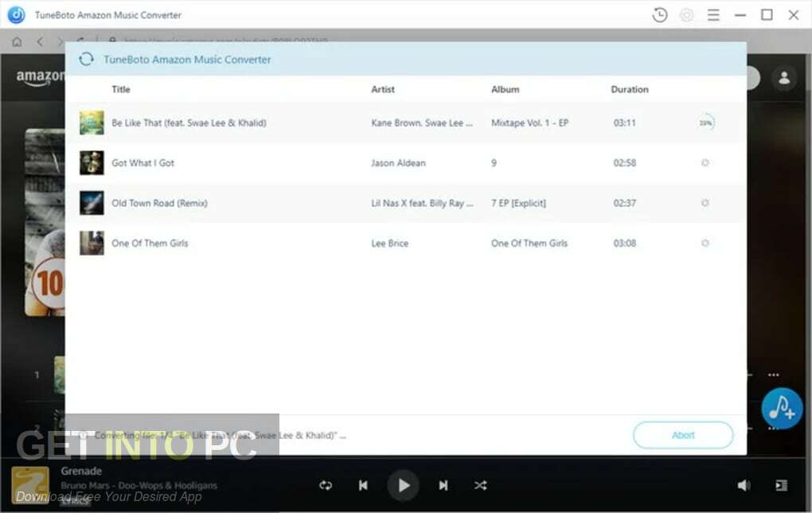Select the One Of Them Girls thumbnail
This screenshot has height=513, width=812.
(x=92, y=243)
